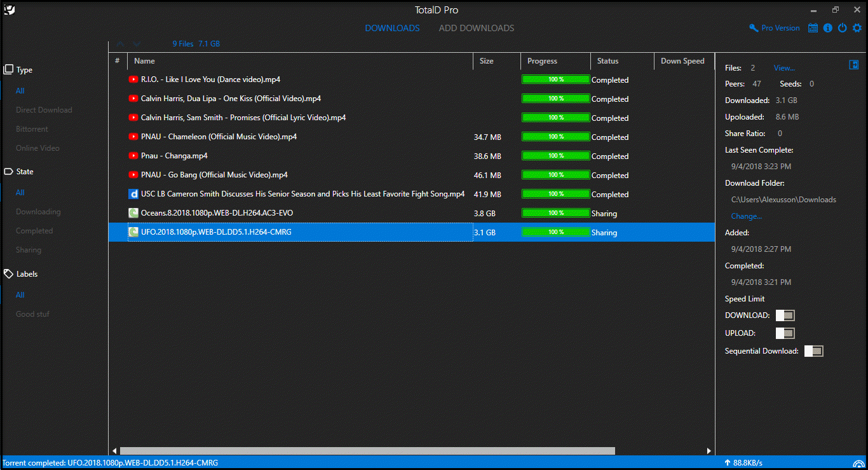This screenshot has height=470, width=868.
Task: Click the YouTube icon on the Promises row
Action: click(x=133, y=118)
